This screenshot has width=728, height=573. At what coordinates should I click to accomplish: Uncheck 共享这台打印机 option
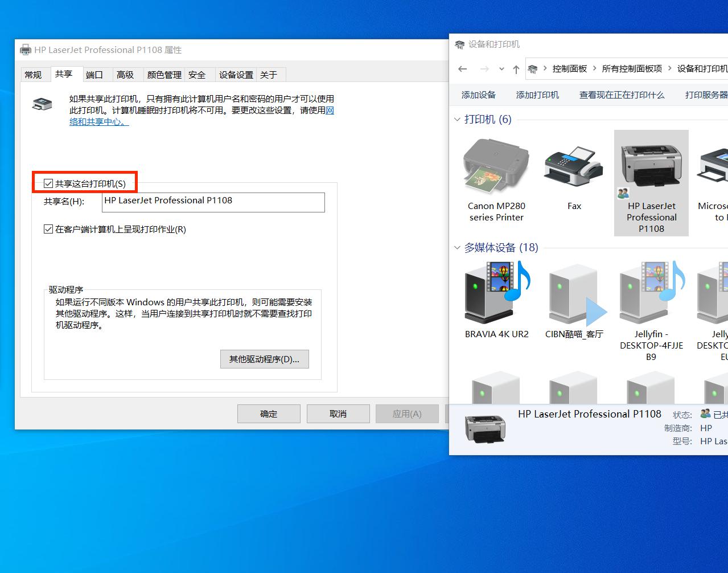click(x=48, y=182)
